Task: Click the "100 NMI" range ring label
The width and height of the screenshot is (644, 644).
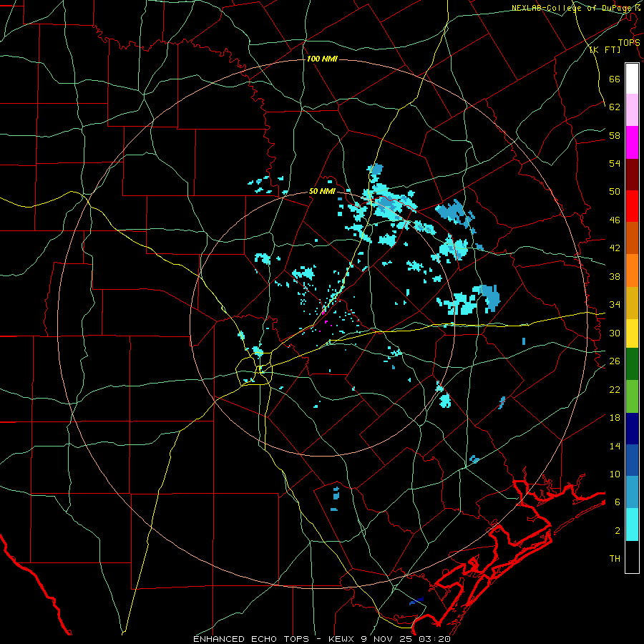Action: pos(322,59)
